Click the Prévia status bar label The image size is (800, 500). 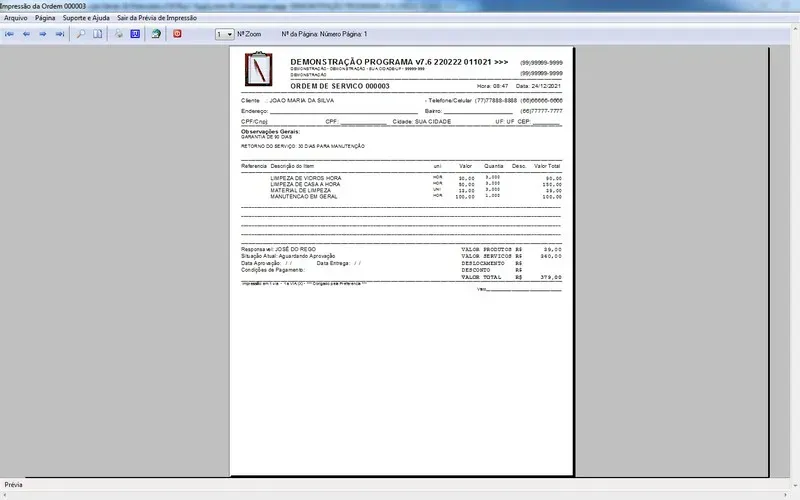[x=14, y=485]
